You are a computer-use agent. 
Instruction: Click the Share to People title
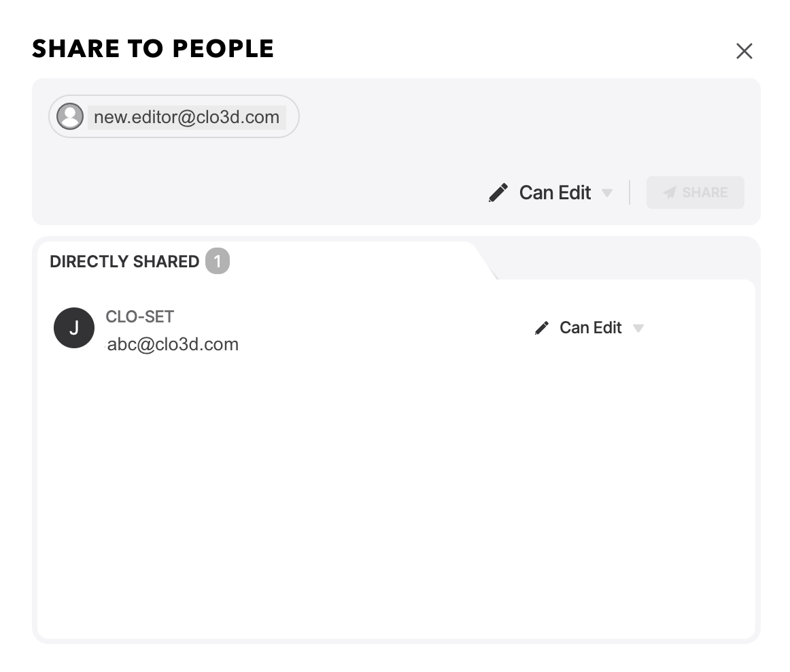click(x=153, y=49)
